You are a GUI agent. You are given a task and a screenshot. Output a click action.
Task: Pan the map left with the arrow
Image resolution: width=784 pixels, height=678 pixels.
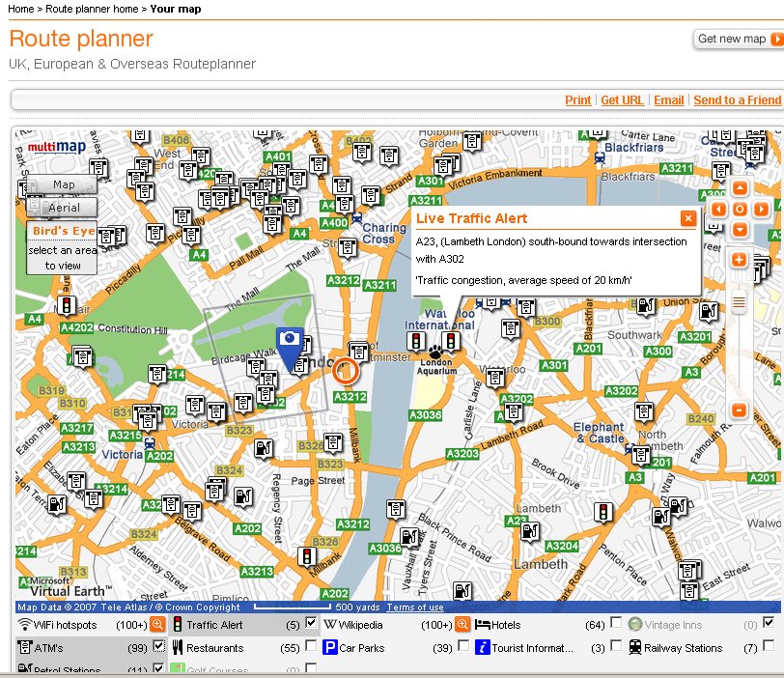[719, 209]
